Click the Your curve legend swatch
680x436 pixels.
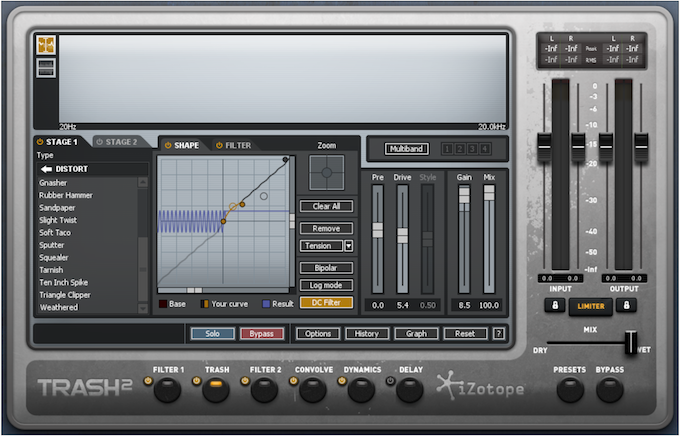click(x=204, y=304)
